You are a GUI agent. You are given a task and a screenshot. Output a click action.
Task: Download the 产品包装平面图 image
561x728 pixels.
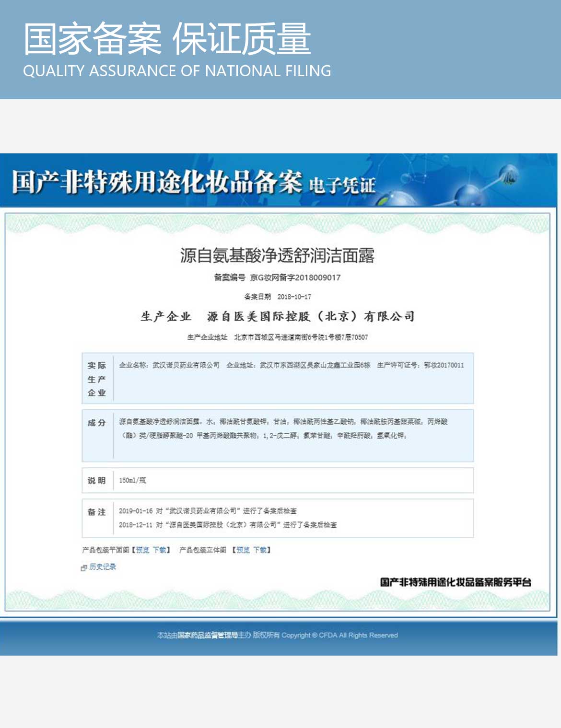[x=159, y=550]
